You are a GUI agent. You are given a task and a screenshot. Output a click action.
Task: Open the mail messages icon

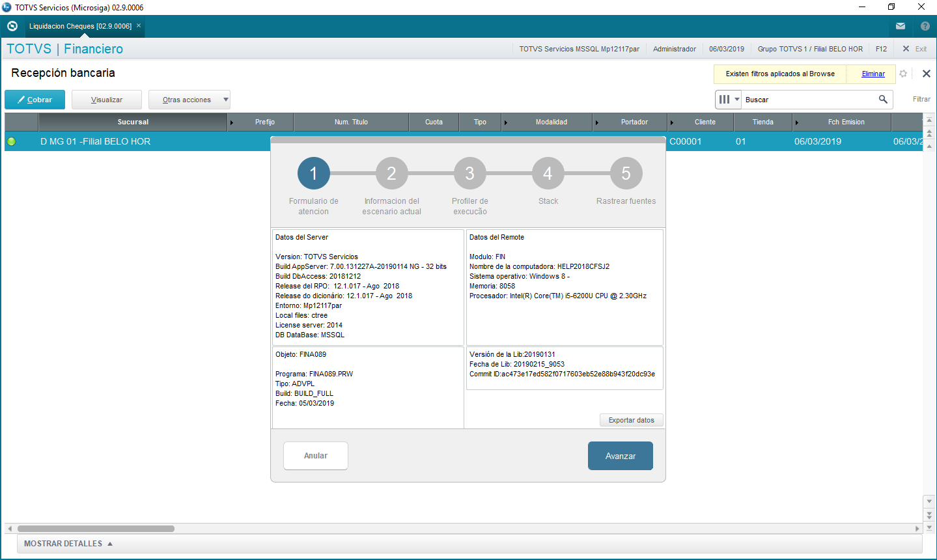(x=901, y=26)
